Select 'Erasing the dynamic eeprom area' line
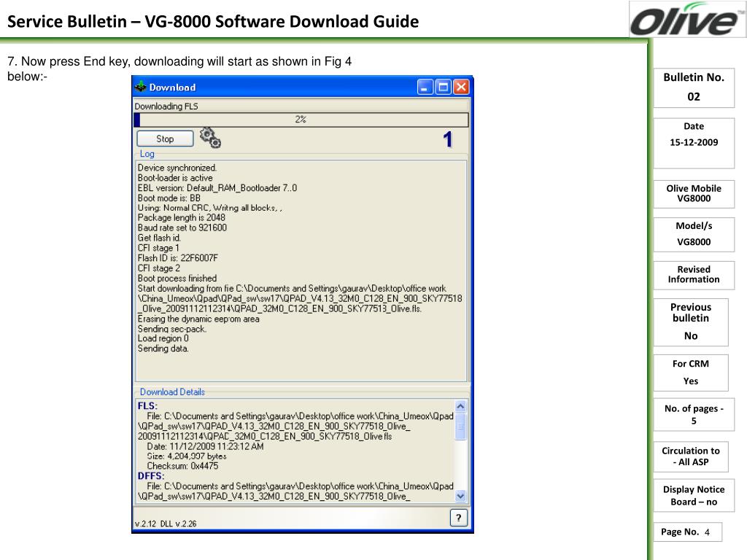747x560 pixels. pos(198,319)
